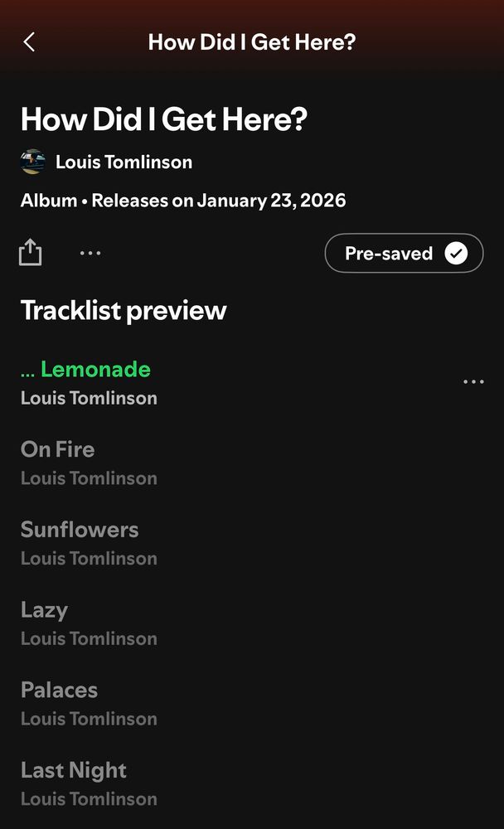Open Lemonade track's three-dot menu
This screenshot has height=829, width=504.
coord(473,381)
